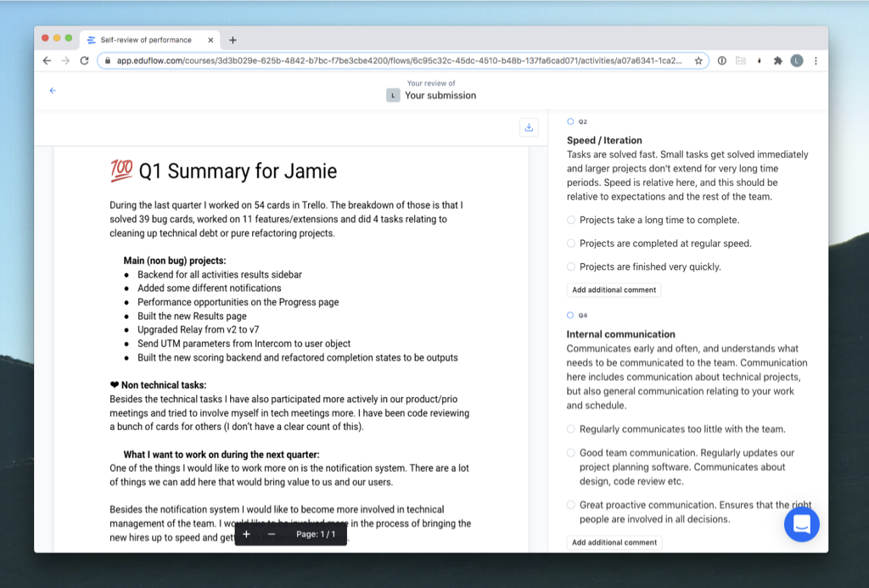The image size is (869, 588).
Task: Open the Chrome profile avatar
Action: (x=796, y=61)
